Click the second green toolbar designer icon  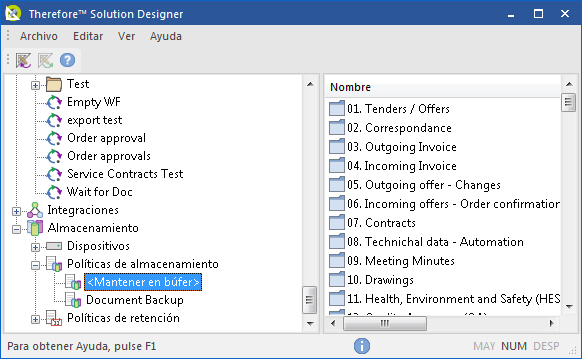(45, 60)
